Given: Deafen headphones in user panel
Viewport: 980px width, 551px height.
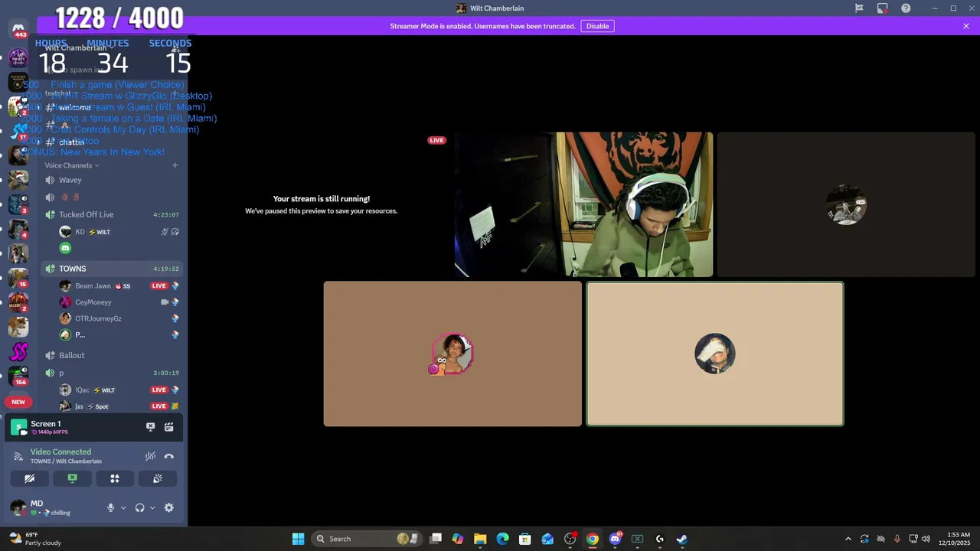Looking at the screenshot, I should point(139,507).
